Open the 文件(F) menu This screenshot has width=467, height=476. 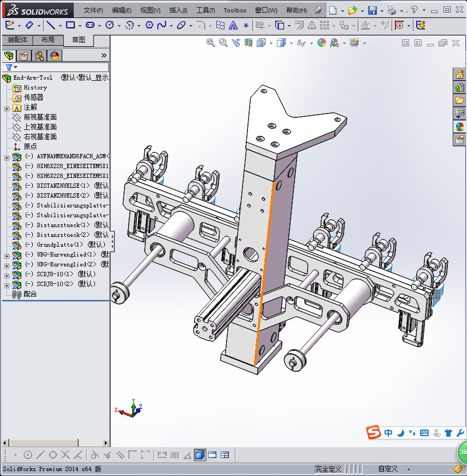[x=93, y=10]
